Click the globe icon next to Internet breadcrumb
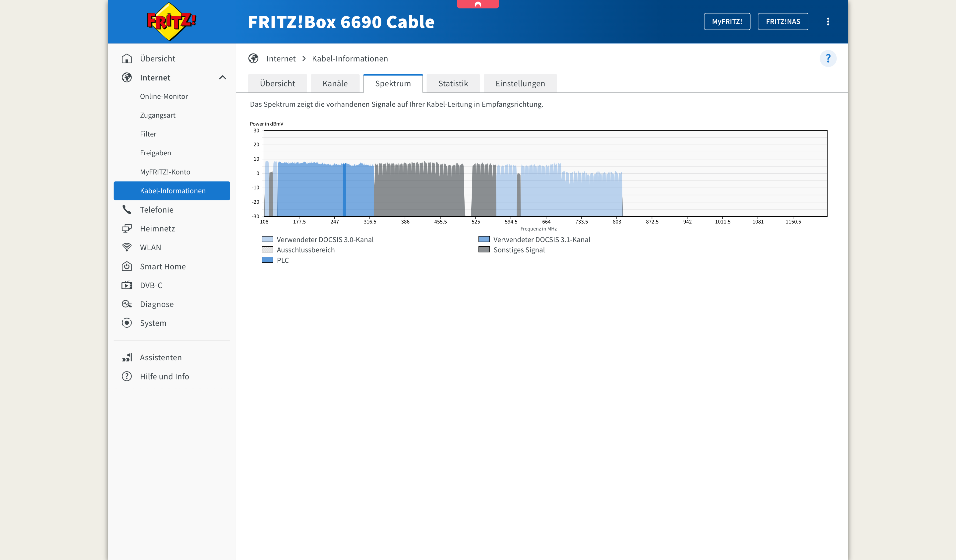Screen dimensions: 956x560 253,59
